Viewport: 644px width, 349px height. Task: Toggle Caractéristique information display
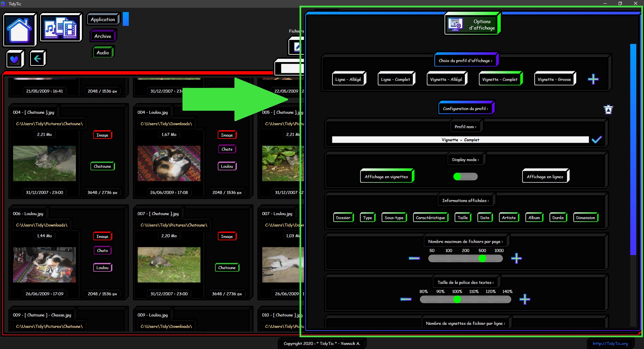[431, 217]
